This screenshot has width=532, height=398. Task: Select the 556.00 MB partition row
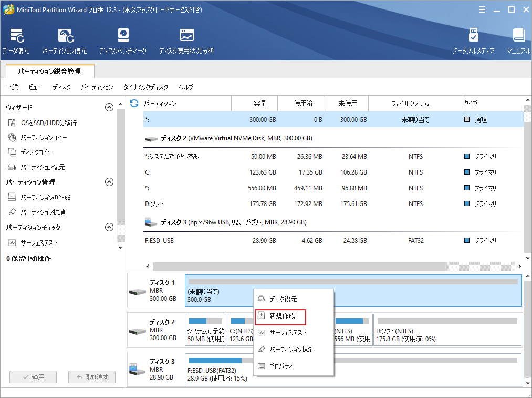[x=333, y=188]
